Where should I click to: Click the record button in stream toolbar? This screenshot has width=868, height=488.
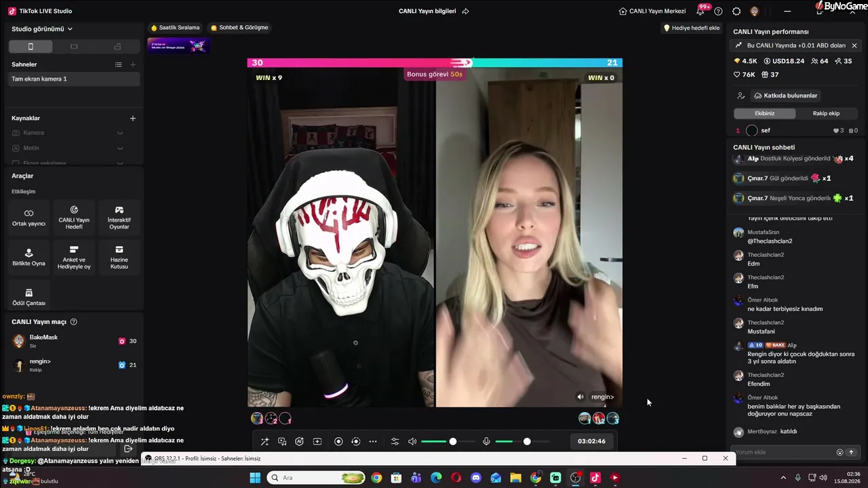coord(338,442)
